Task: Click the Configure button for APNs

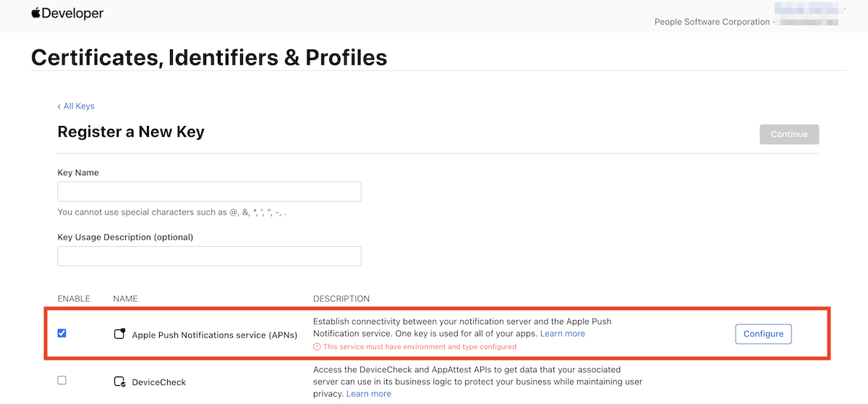Action: pos(764,334)
